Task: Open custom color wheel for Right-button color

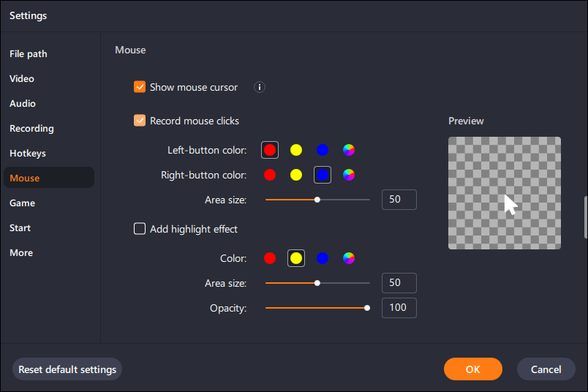Action: pos(349,175)
